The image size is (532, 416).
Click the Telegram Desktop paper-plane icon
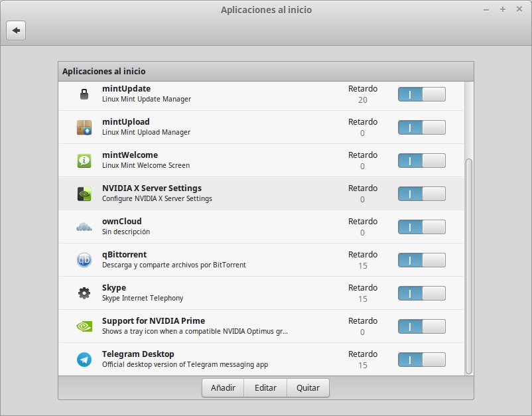tap(84, 360)
